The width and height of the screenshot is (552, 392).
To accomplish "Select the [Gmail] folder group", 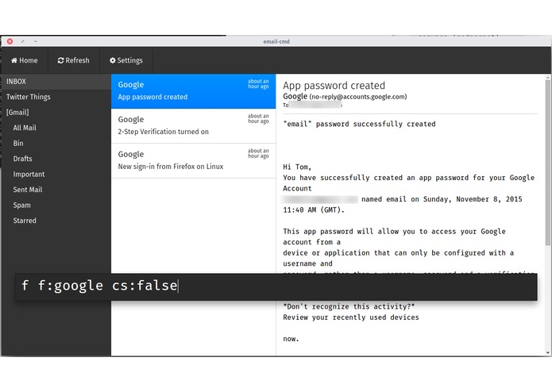I will pos(56,113).
